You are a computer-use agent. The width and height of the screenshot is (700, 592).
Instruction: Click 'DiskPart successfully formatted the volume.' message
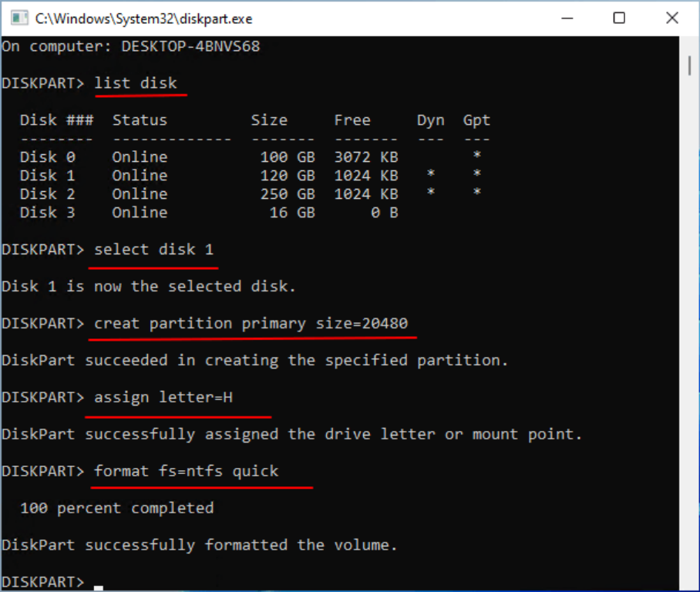(200, 545)
